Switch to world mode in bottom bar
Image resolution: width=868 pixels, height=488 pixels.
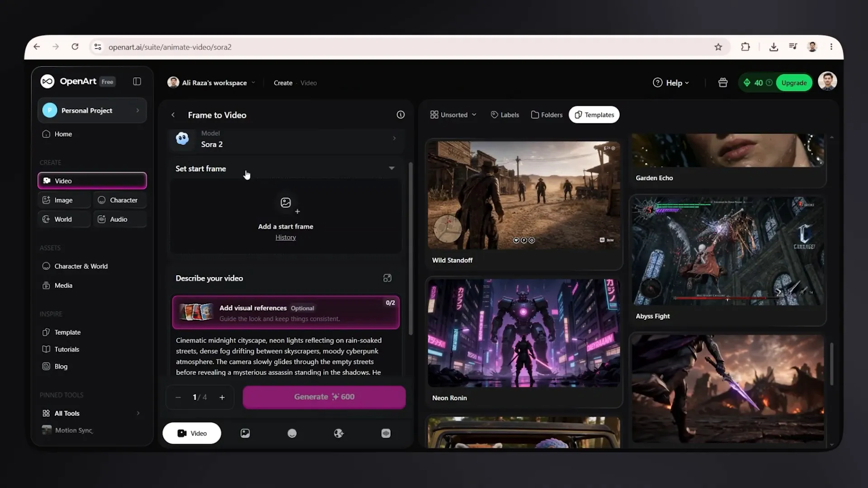point(339,433)
